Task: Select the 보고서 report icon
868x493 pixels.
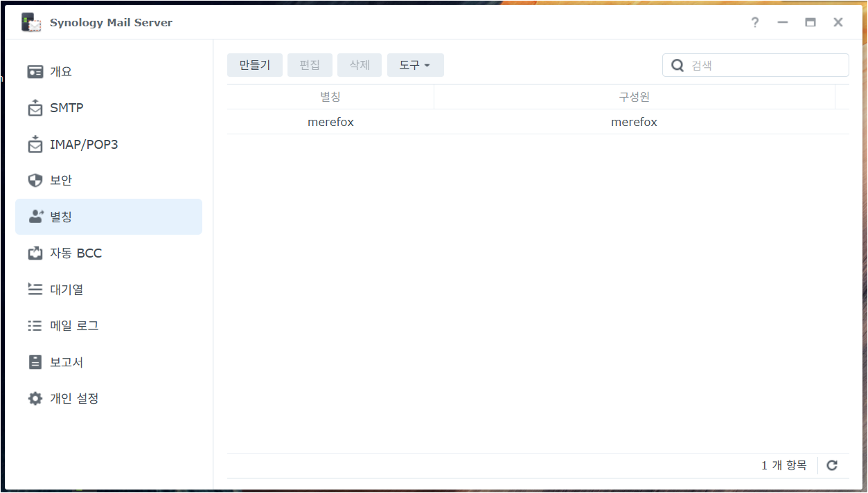Action: (35, 361)
